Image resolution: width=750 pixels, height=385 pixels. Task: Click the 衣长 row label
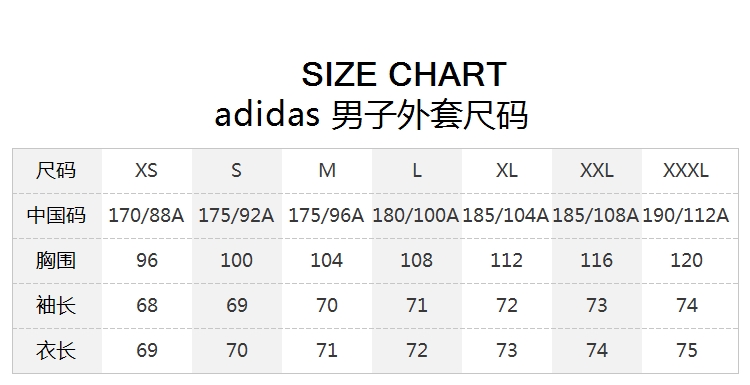pyautogui.click(x=56, y=350)
